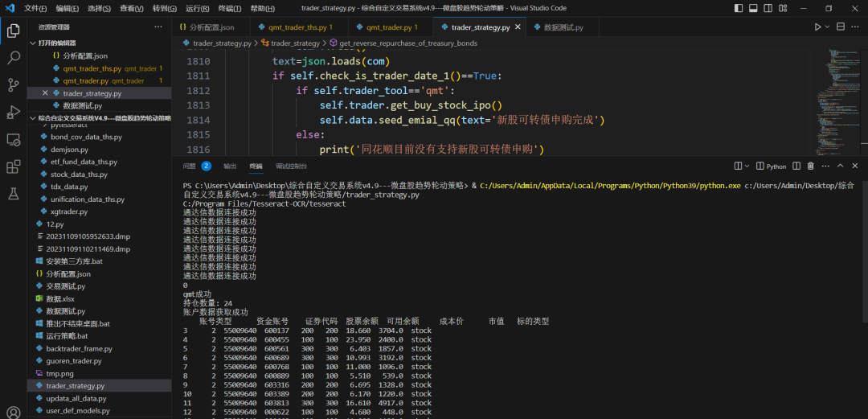This screenshot has height=419, width=868.
Task: Click code line 1813 get_buy_stock_ipo()
Action: point(411,105)
